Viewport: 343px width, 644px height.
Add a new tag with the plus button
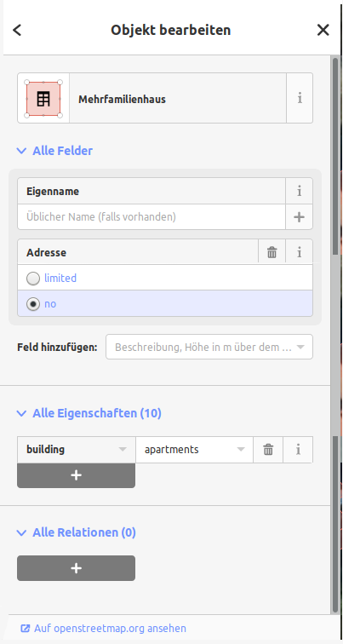pos(76,475)
